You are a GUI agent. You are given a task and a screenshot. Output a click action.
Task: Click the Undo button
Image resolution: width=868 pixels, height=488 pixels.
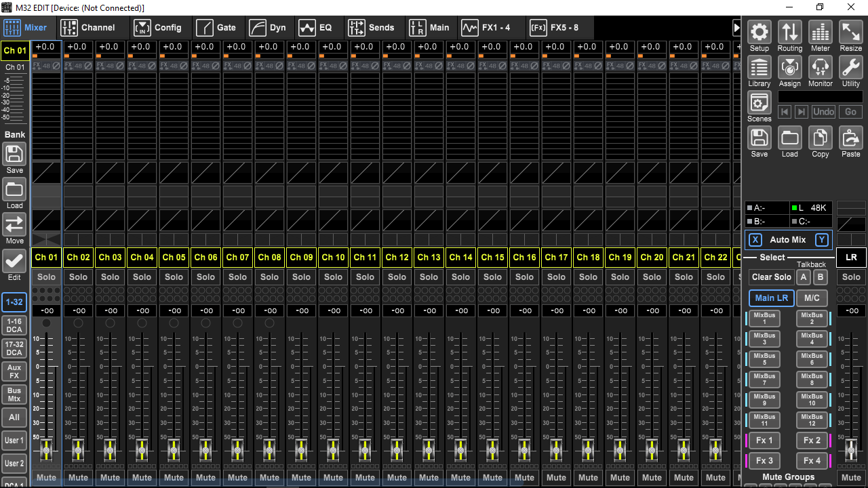pos(823,112)
